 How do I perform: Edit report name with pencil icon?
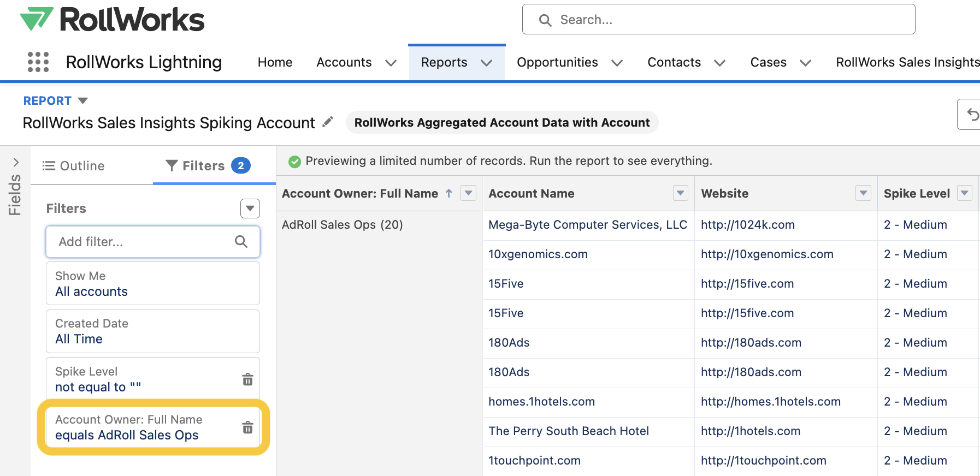coord(328,122)
